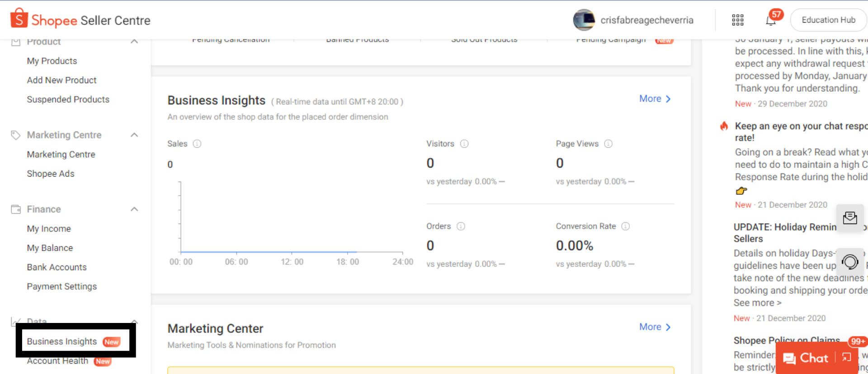Screen dimensions: 868x374
Task: Click the user profile avatar
Action: pos(584,20)
